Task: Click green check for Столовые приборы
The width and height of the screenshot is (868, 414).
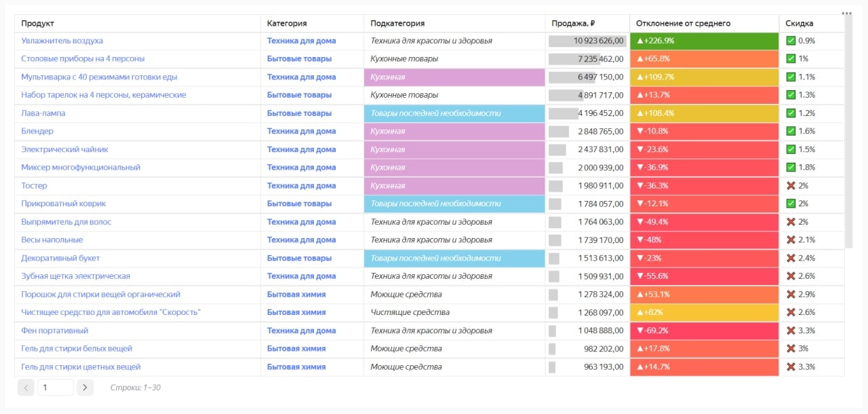Action: pos(791,58)
